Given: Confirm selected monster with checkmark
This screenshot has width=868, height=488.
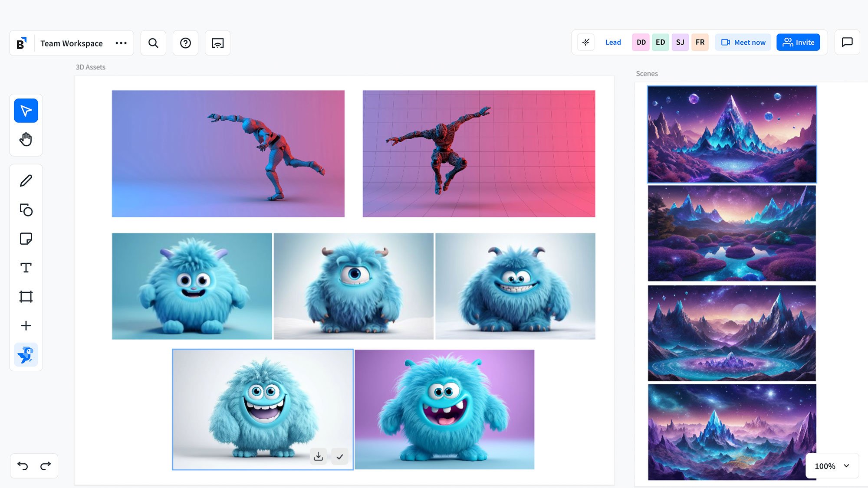Looking at the screenshot, I should click(340, 456).
